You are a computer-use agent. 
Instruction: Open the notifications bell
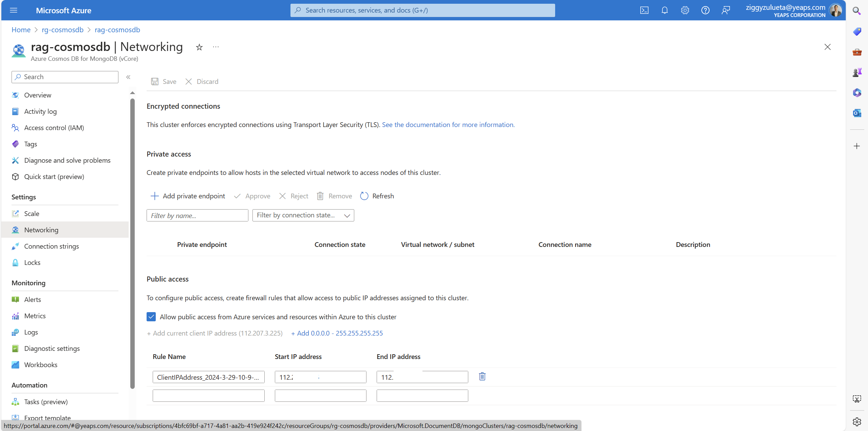(664, 10)
